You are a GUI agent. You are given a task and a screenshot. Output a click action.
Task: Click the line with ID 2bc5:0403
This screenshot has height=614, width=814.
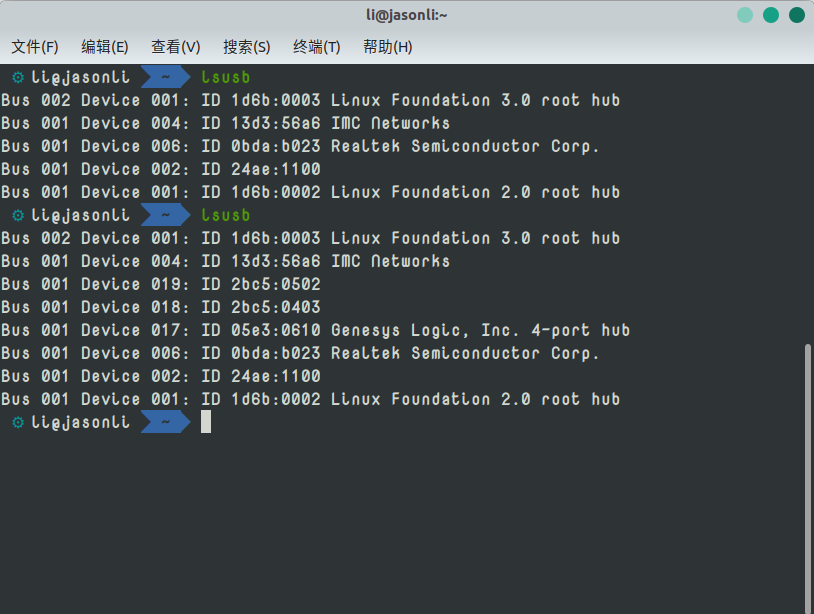click(161, 307)
